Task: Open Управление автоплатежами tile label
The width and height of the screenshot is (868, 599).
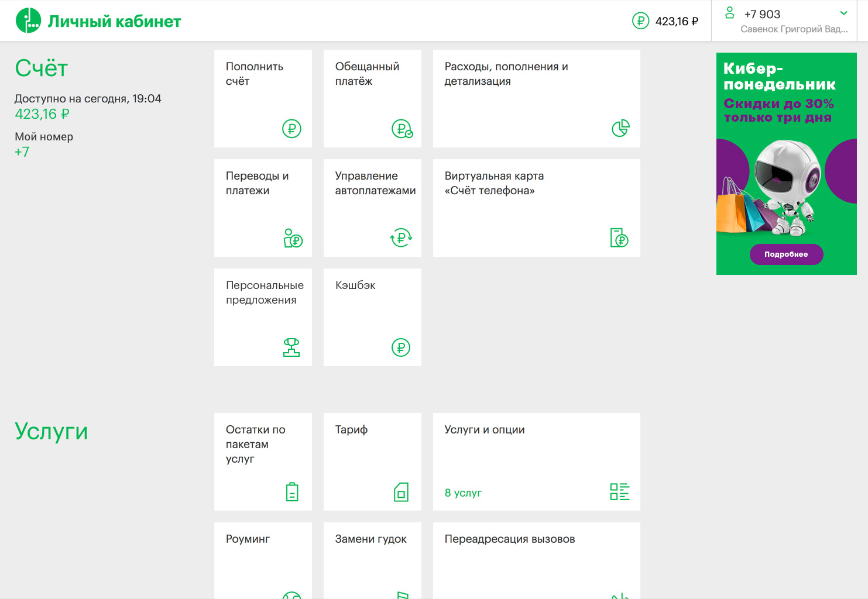Action: pos(375,183)
